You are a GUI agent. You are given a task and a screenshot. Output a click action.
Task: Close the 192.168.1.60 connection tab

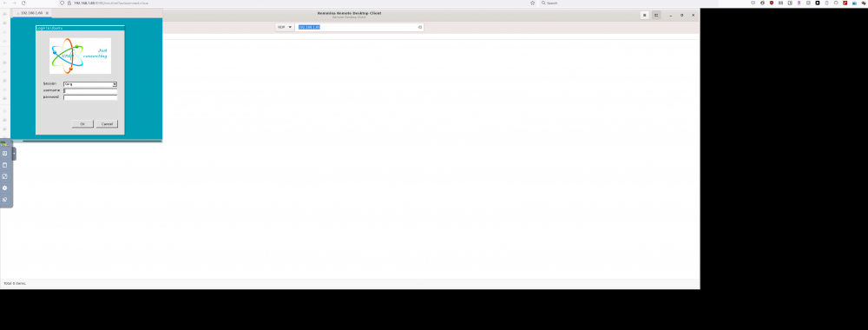pos(47,13)
